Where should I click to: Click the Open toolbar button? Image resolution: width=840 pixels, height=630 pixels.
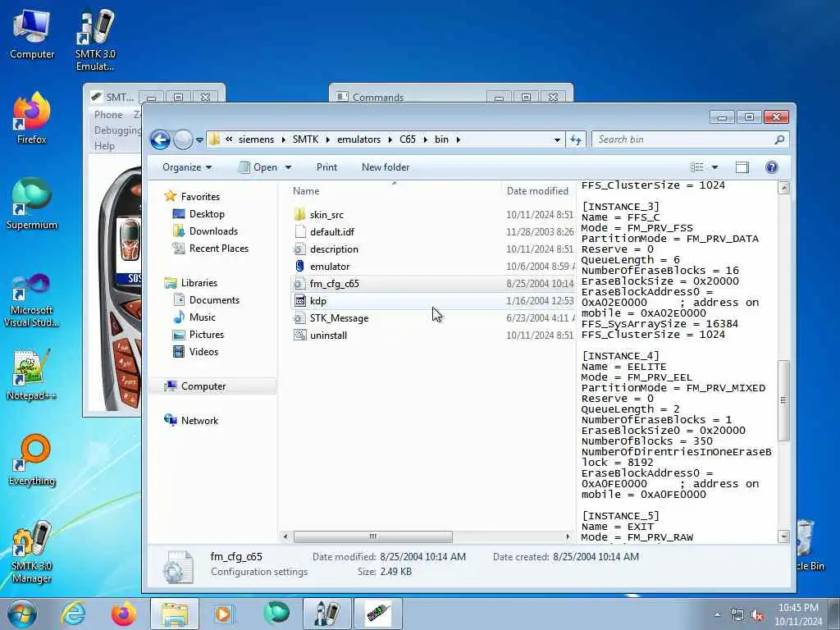pyautogui.click(x=259, y=167)
